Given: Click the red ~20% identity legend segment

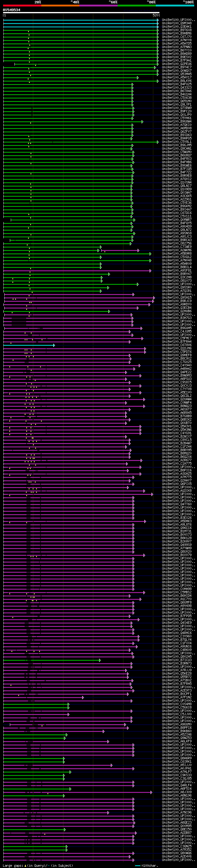Looking at the screenshot, I should (22, 6).
